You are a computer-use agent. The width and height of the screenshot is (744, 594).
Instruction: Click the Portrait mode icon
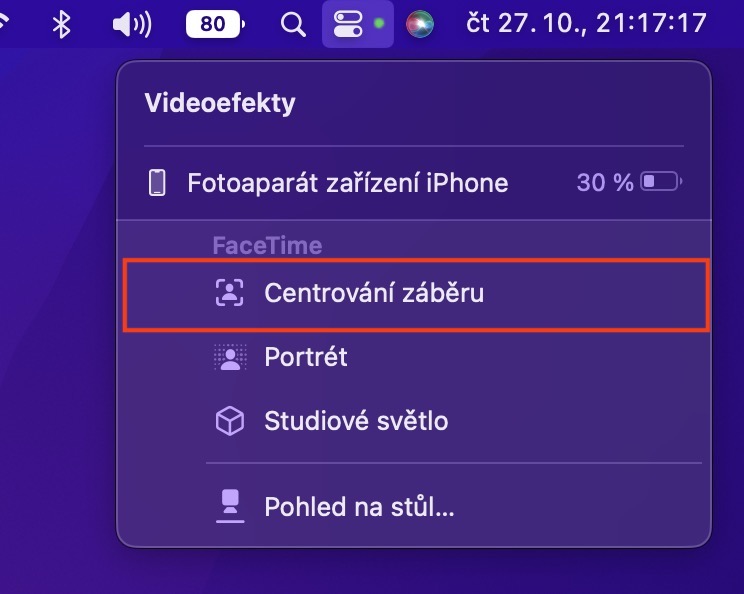[x=230, y=357]
